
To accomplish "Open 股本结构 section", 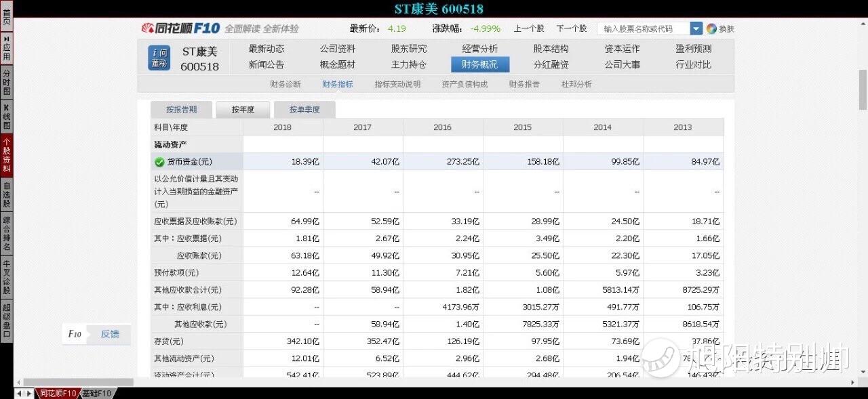I will point(551,49).
